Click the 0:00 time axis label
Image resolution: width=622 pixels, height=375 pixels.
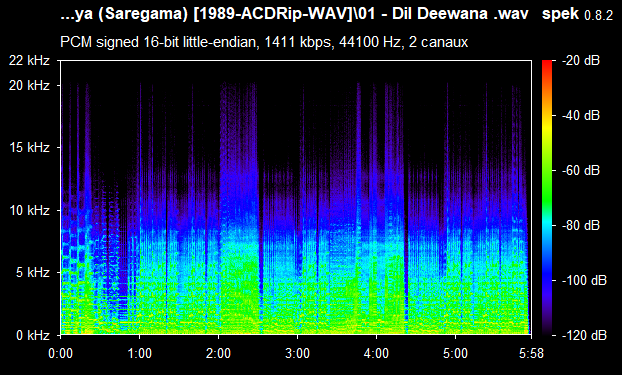click(x=60, y=353)
